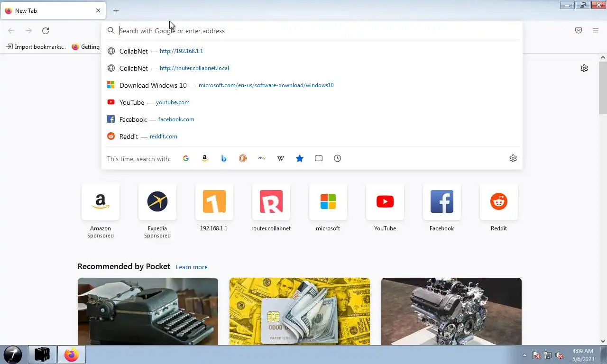Open the new tab page personalize gear
Viewport: 607px width, 364px height.
[x=584, y=68]
